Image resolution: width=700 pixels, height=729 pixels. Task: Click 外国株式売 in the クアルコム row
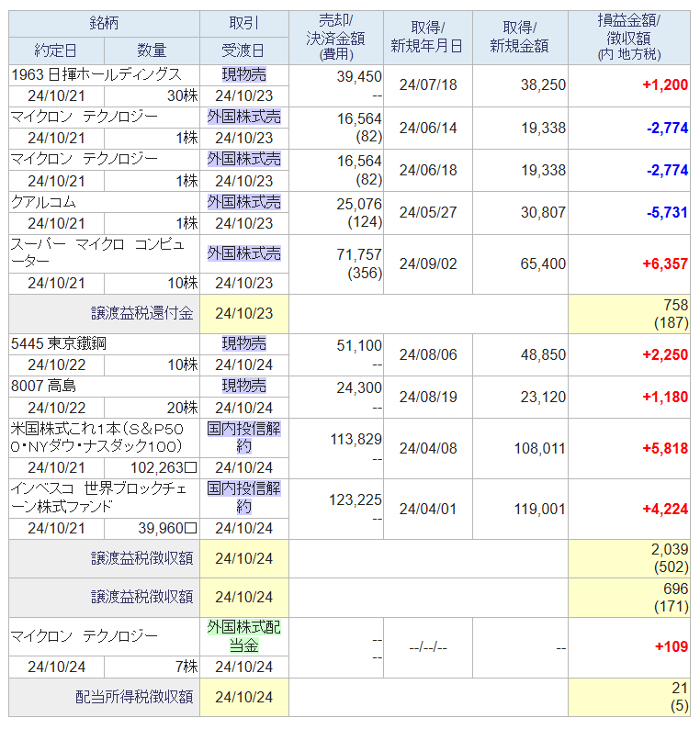coord(243,202)
